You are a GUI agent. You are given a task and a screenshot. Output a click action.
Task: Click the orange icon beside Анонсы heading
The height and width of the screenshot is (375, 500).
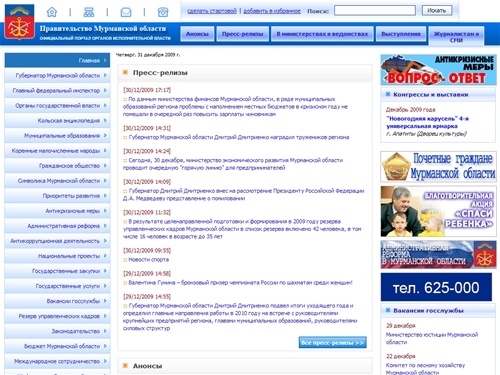click(x=125, y=366)
